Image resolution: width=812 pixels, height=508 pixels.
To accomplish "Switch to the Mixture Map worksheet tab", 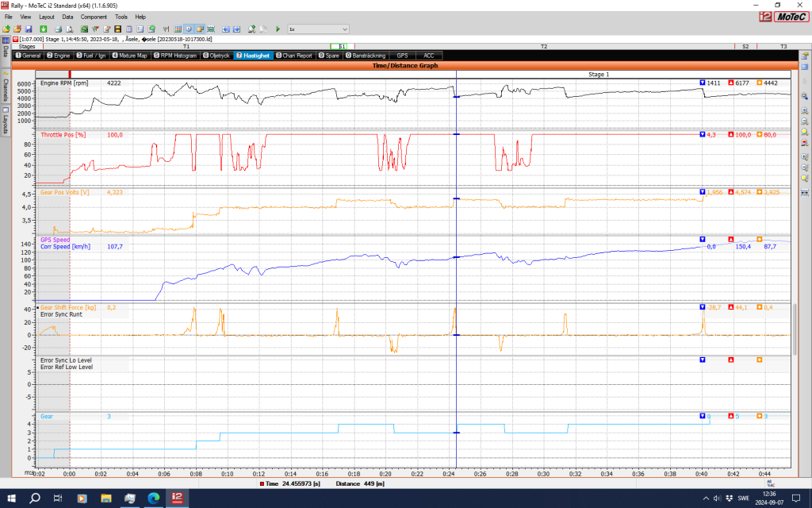I will pos(130,56).
